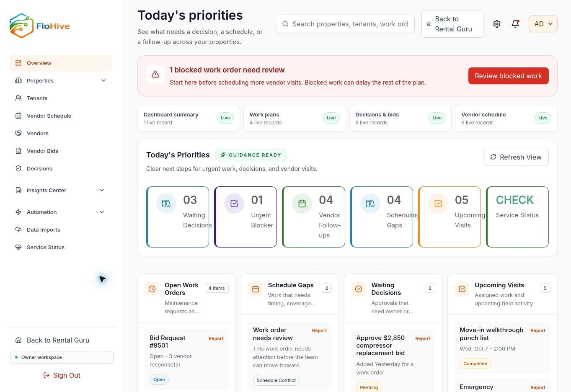This screenshot has width=571, height=392.
Task: Click the Decisions shield icon
Action: pos(18,168)
